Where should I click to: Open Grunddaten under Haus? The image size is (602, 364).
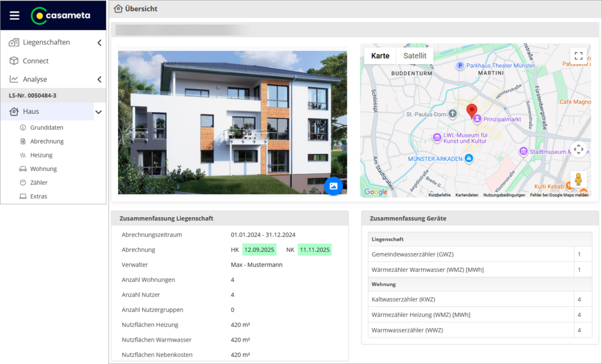pos(46,127)
